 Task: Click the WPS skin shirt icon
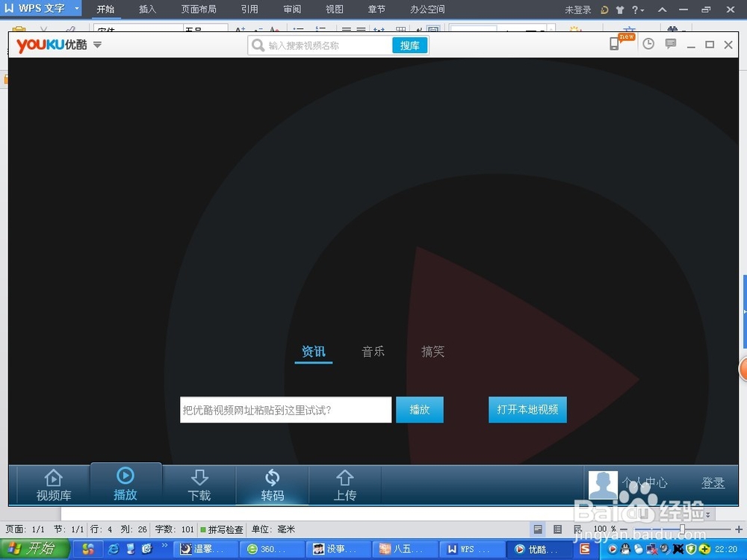620,10
